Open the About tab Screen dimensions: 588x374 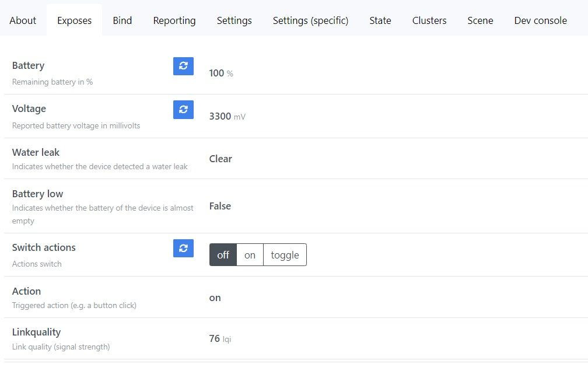(23, 20)
